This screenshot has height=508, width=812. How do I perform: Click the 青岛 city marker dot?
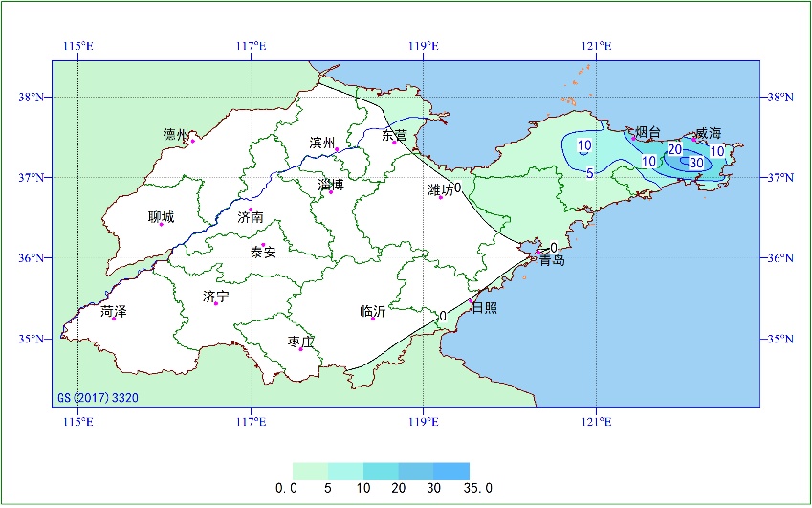click(x=538, y=253)
